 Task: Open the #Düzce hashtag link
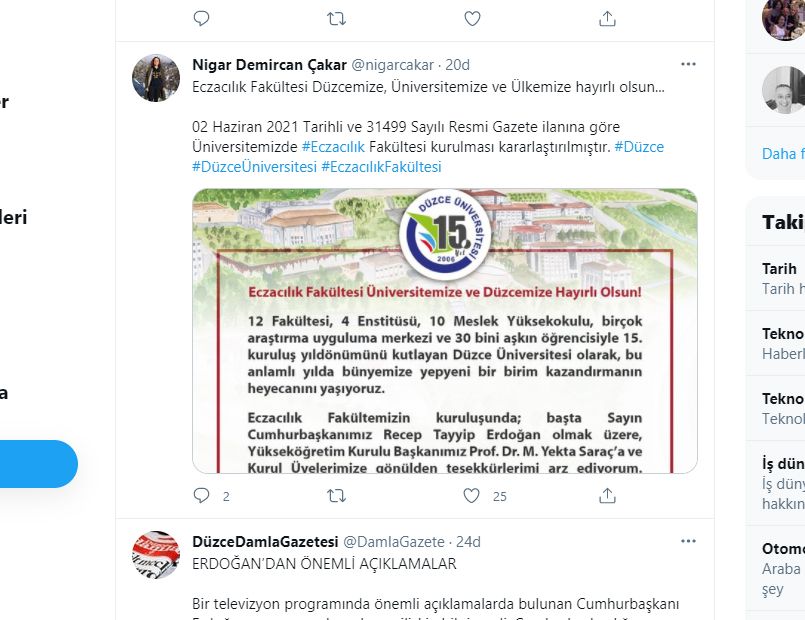pyautogui.click(x=639, y=147)
